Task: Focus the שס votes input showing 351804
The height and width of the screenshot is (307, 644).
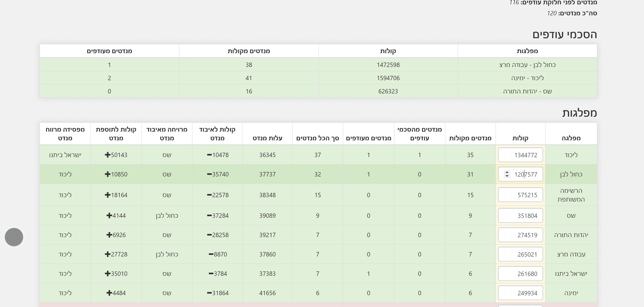Action: [520, 215]
